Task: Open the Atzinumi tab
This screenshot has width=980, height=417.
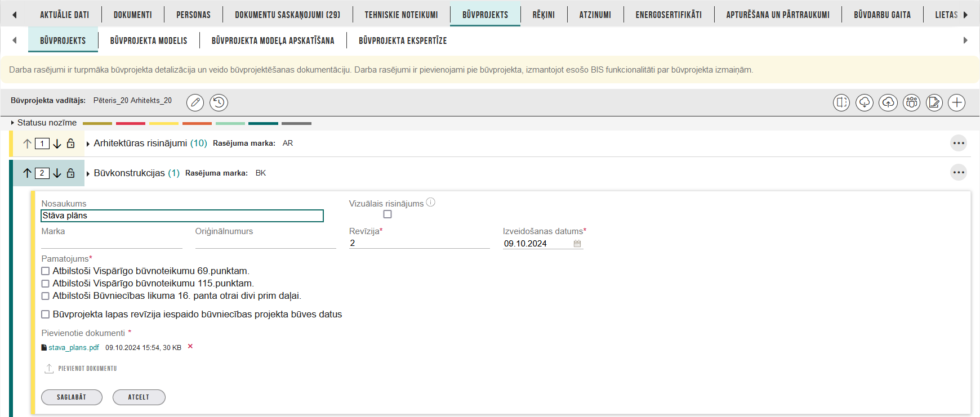Action: point(595,15)
